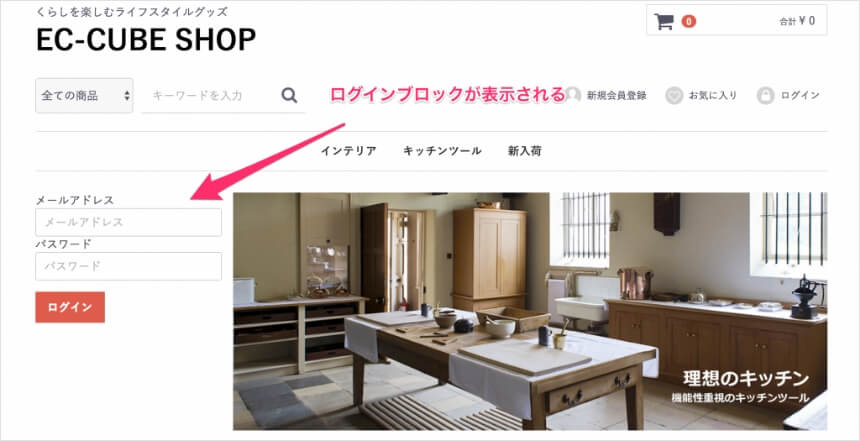Open the インテリア menu item
860x441 pixels.
(x=349, y=151)
